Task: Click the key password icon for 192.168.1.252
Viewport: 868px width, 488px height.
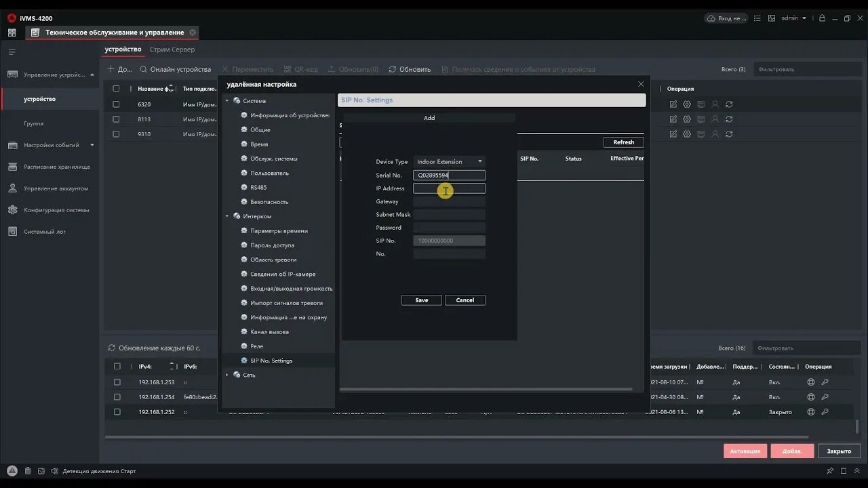Action: click(825, 412)
